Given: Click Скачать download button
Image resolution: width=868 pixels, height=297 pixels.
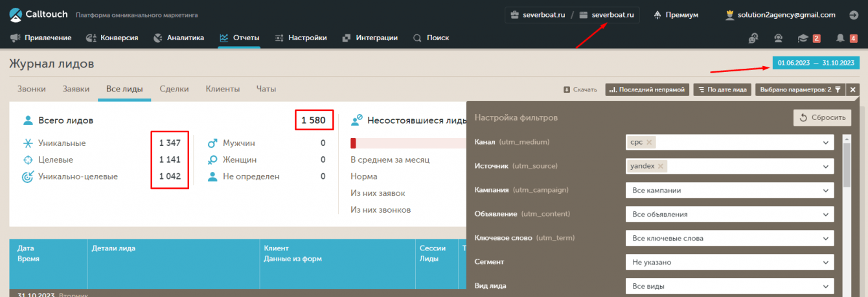Looking at the screenshot, I should [580, 89].
